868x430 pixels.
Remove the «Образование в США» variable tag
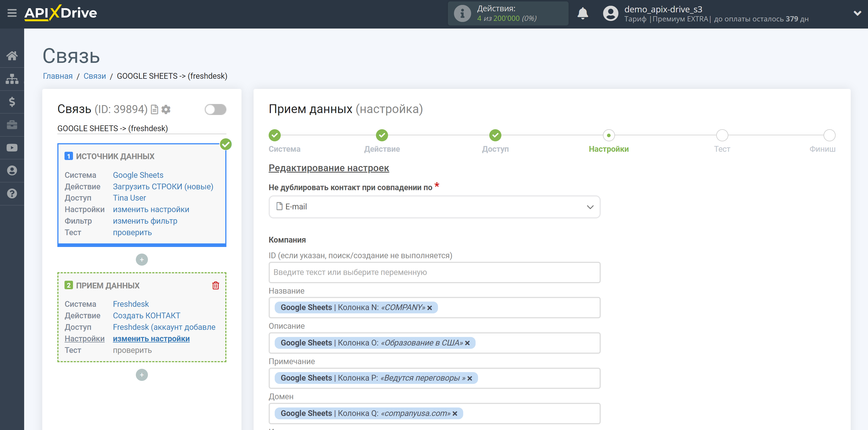click(467, 343)
